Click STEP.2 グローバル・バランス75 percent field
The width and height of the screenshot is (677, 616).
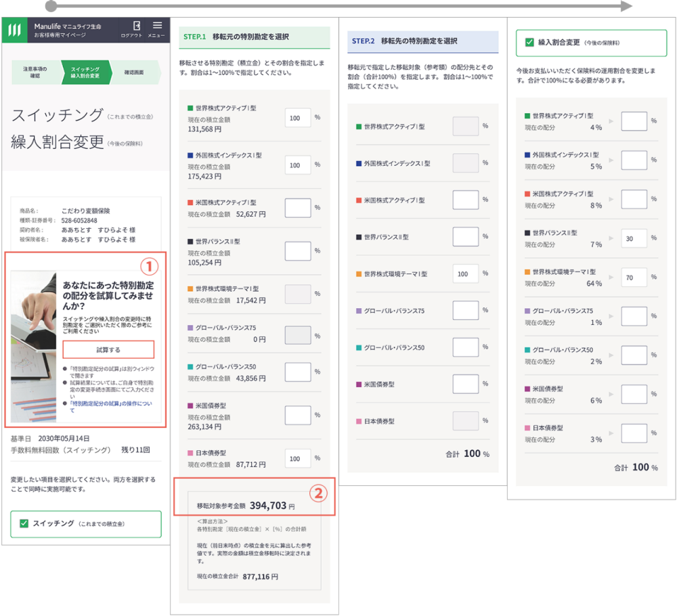pyautogui.click(x=466, y=311)
